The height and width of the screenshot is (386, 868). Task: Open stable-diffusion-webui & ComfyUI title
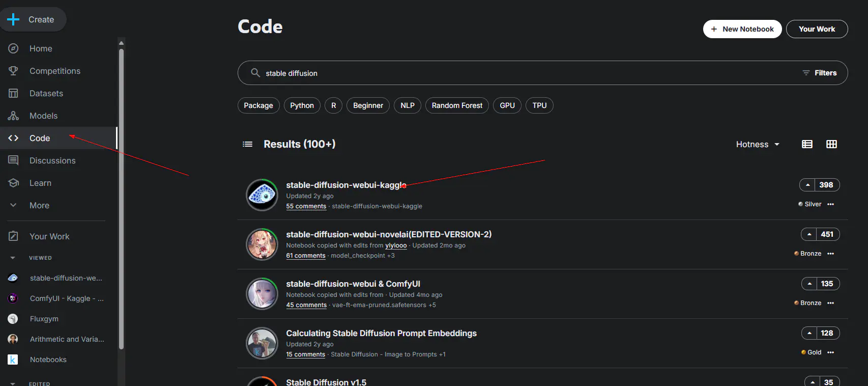[x=353, y=284]
